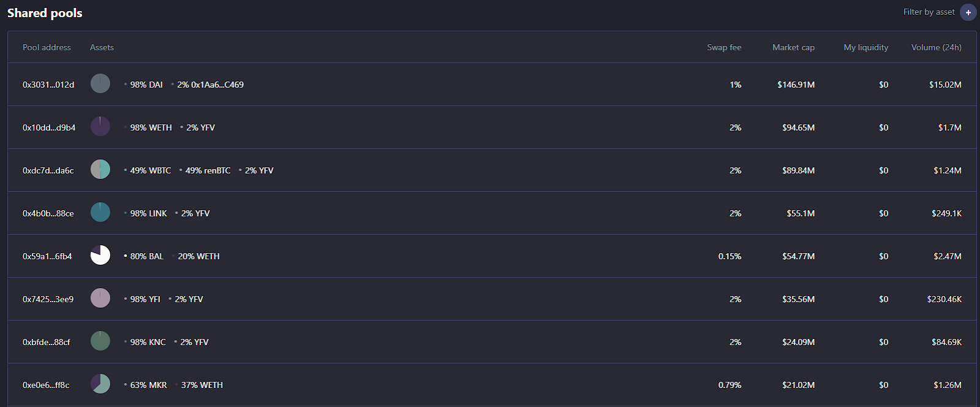Click the Volume (24h) column header
The width and height of the screenshot is (980, 407).
936,47
